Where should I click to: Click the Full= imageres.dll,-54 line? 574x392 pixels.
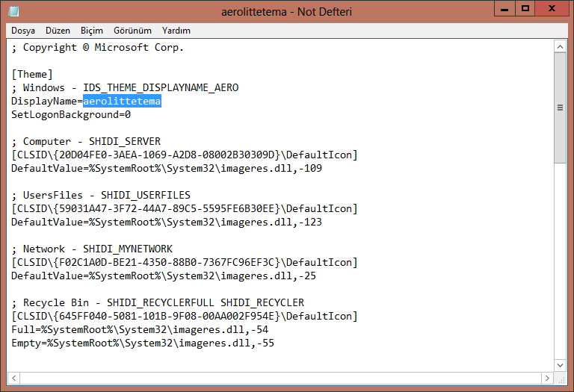140,330
